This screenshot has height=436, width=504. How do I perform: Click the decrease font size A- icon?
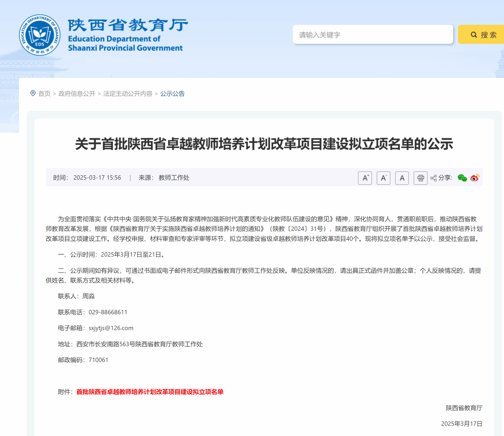tap(383, 178)
